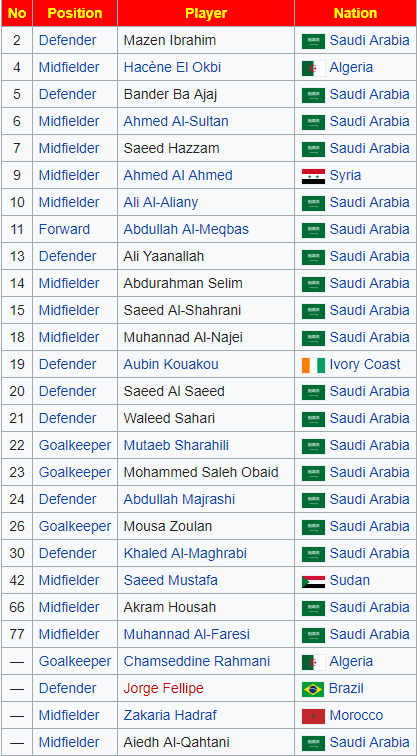Click the Syria flag icon
Screen dimensions: 417x756
pyautogui.click(x=313, y=176)
